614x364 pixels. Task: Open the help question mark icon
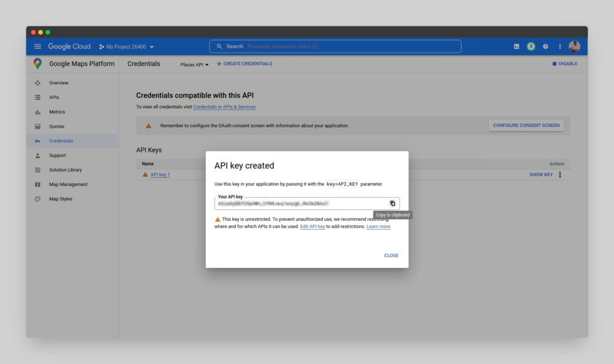(546, 46)
